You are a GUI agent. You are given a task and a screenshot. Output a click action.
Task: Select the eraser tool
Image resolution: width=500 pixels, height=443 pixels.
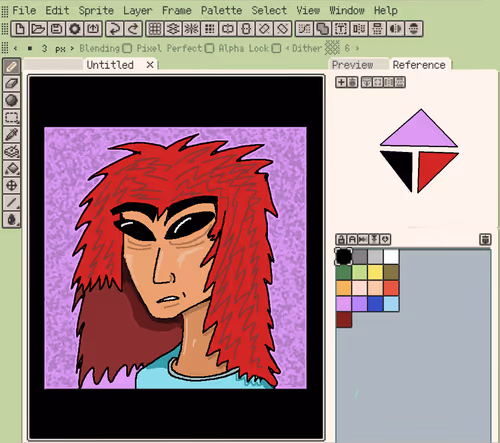coord(12,83)
